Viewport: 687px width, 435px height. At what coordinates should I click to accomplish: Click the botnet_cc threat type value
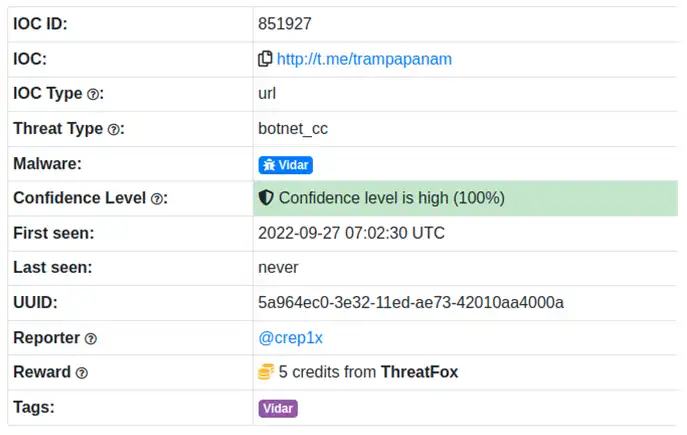tap(293, 129)
